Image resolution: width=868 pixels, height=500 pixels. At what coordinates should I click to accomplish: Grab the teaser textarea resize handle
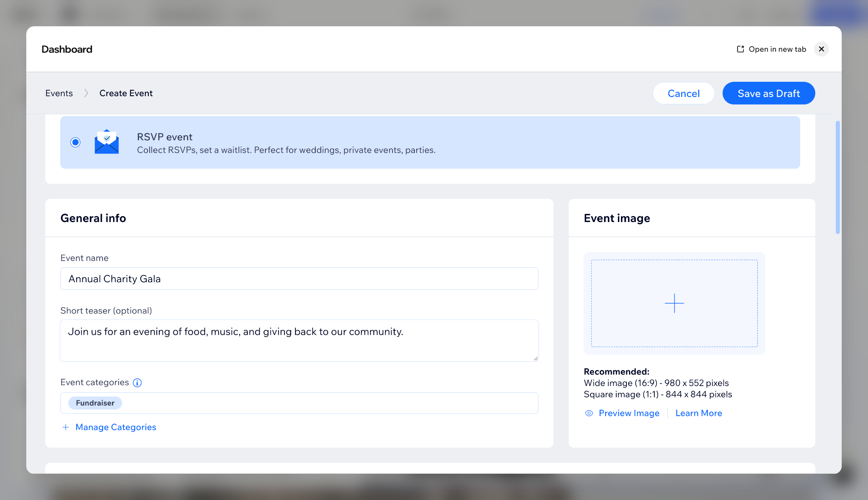tap(535, 358)
